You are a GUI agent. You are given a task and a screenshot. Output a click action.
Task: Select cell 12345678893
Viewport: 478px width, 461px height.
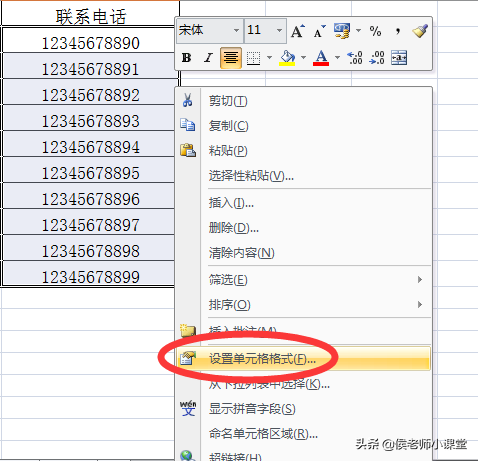pos(89,118)
